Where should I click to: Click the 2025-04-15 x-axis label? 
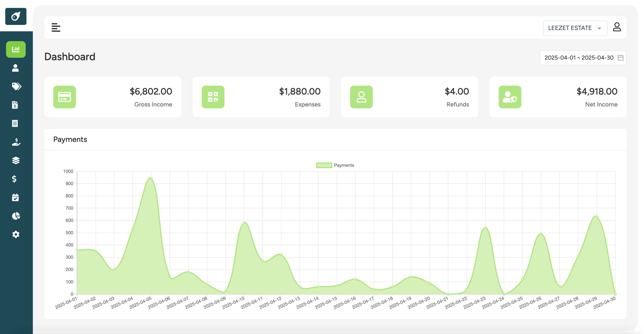(x=326, y=302)
